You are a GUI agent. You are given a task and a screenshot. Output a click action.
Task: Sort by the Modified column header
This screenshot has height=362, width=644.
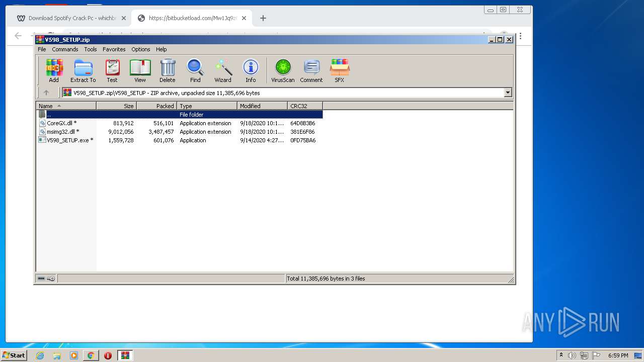click(x=263, y=106)
